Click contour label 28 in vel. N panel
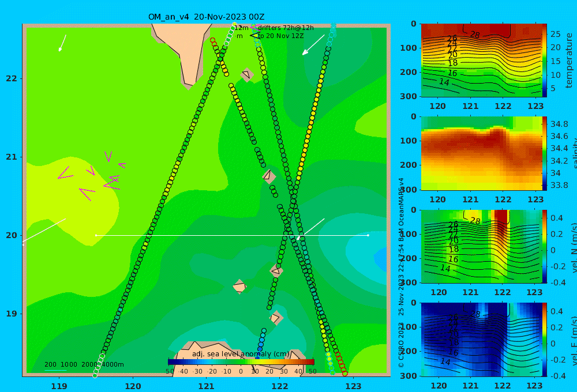 pyautogui.click(x=475, y=221)
